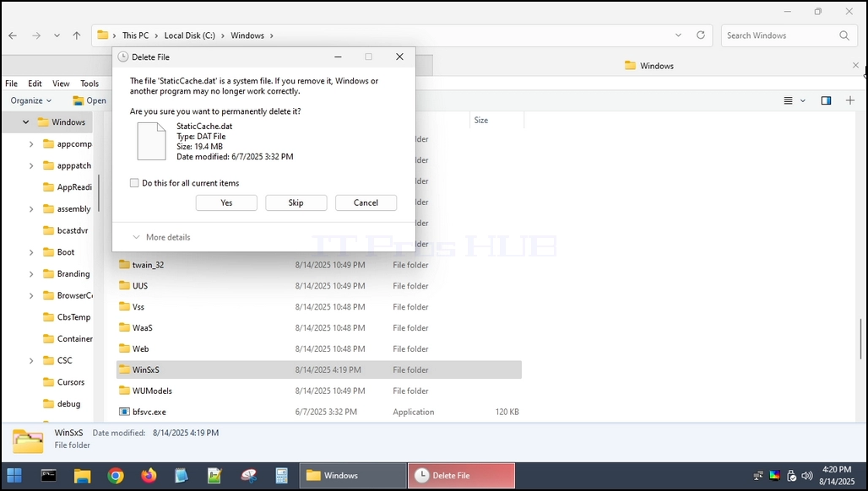Open File Explorer from taskbar

[x=83, y=476]
